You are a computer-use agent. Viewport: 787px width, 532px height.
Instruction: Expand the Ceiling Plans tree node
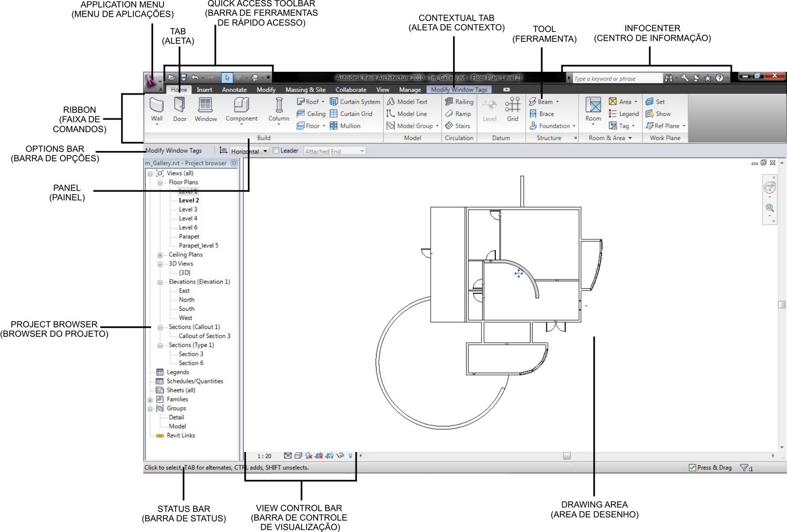[x=160, y=255]
